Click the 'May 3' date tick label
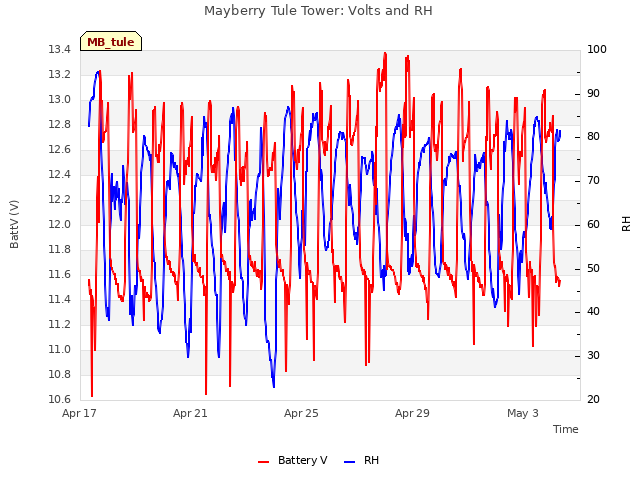 coord(523,413)
